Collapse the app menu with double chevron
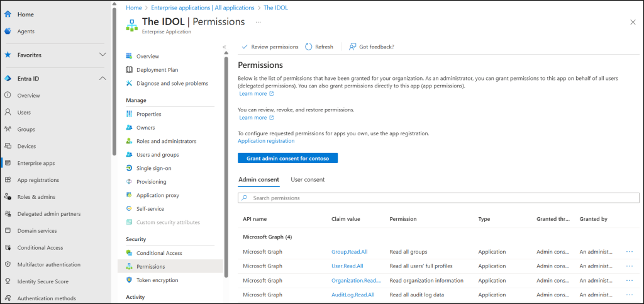 click(224, 47)
